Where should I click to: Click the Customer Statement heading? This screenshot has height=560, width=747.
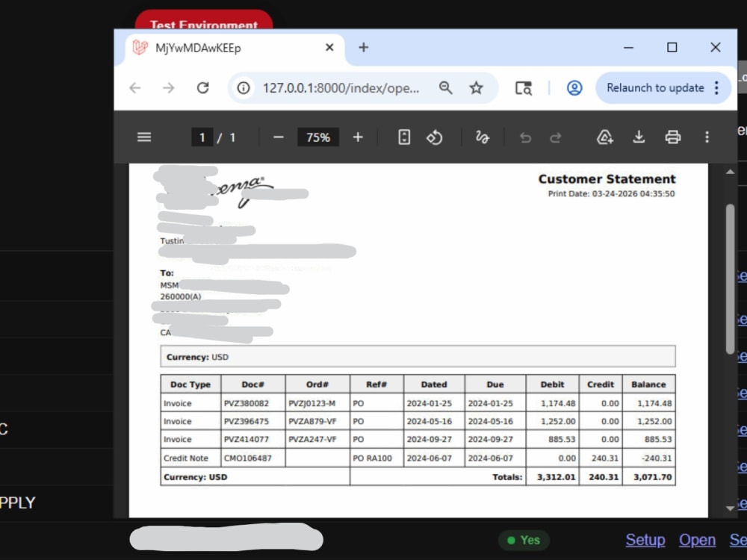(607, 179)
